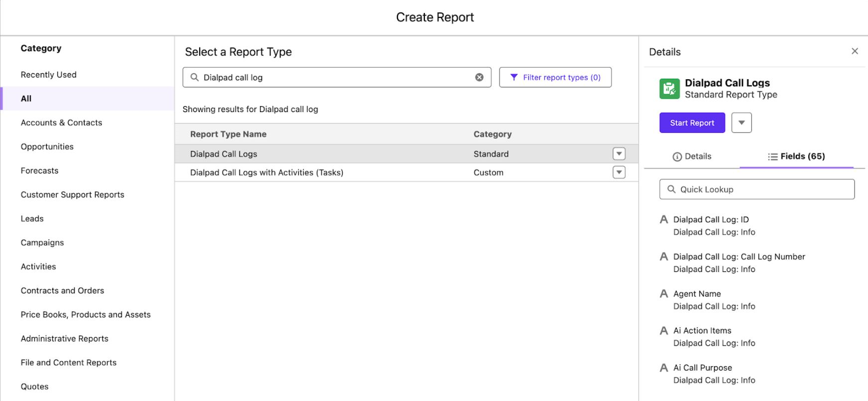The height and width of the screenshot is (401, 868).
Task: Click the magnifier icon in Quick Lookup
Action: [671, 189]
